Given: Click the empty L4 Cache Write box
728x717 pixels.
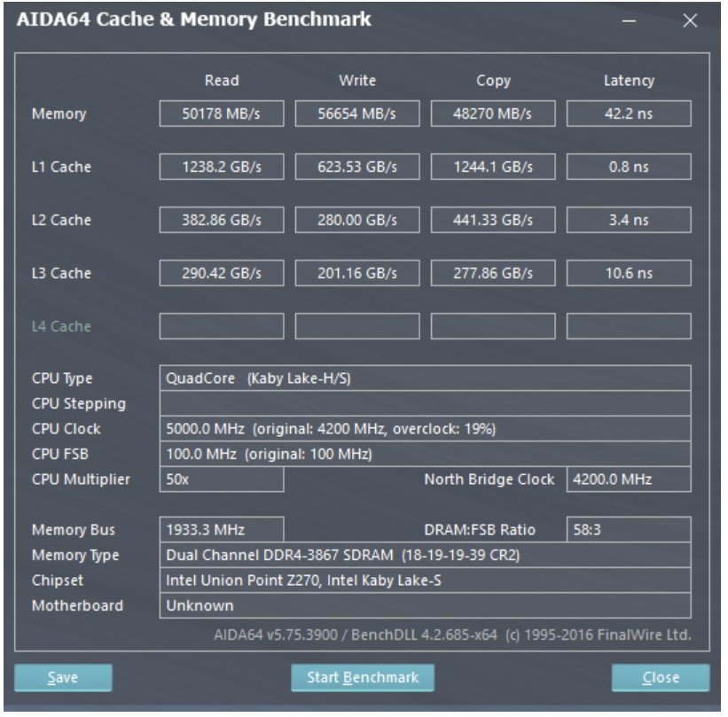Looking at the screenshot, I should (357, 326).
